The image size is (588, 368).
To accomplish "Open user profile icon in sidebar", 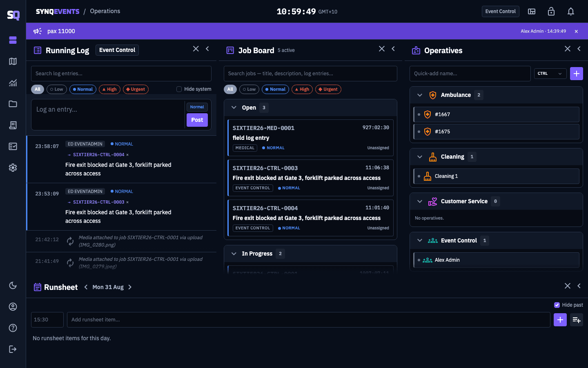I will pos(13,307).
